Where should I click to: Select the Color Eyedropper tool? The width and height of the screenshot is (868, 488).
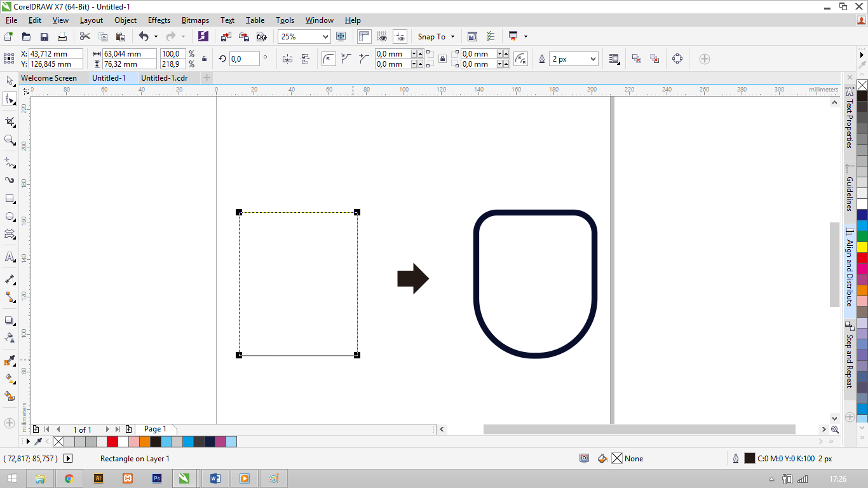pyautogui.click(x=9, y=360)
